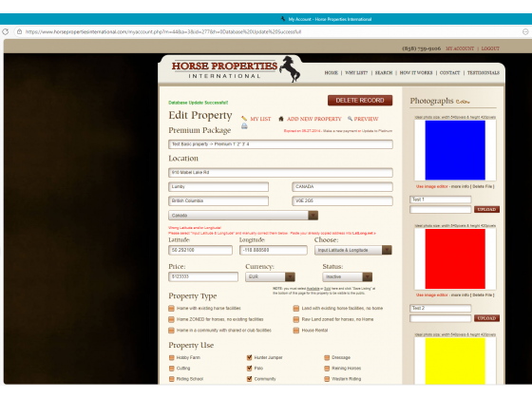Click the CANADA text field beside Lumby
This screenshot has width=532, height=399.
342,187
